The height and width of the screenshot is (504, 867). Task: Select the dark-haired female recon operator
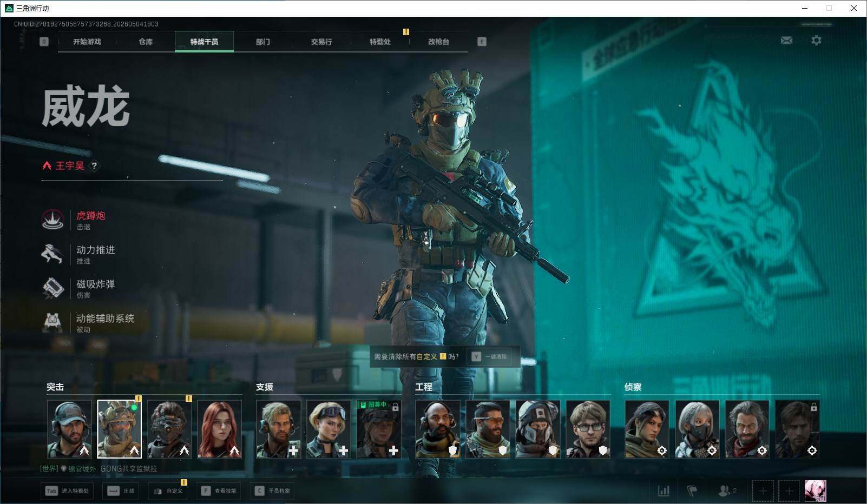[647, 429]
